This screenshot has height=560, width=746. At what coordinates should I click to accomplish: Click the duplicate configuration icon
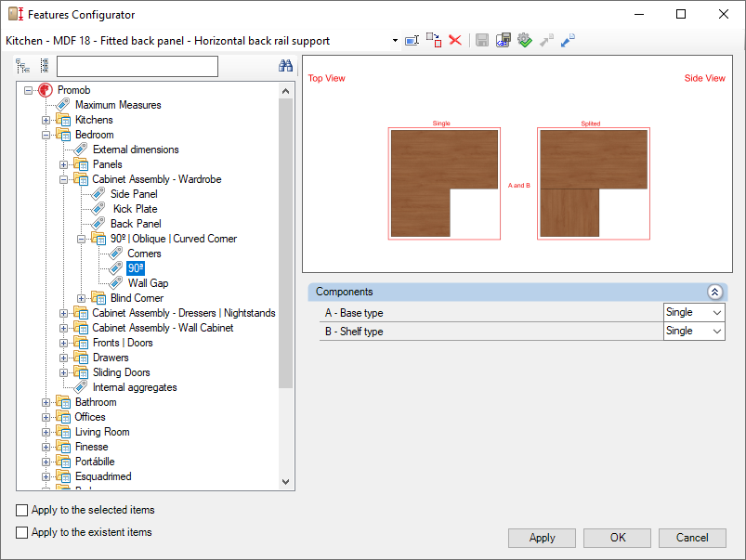click(x=434, y=40)
